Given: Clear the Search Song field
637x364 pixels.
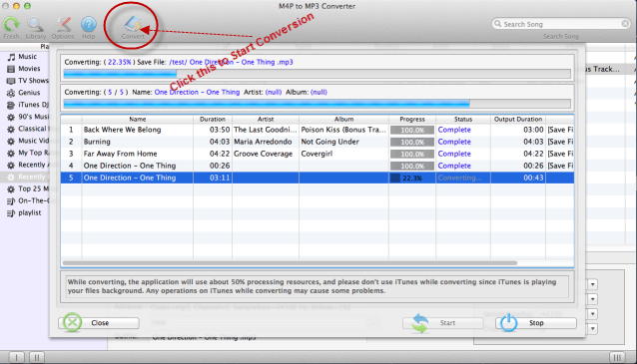Looking at the screenshot, I should [625, 24].
